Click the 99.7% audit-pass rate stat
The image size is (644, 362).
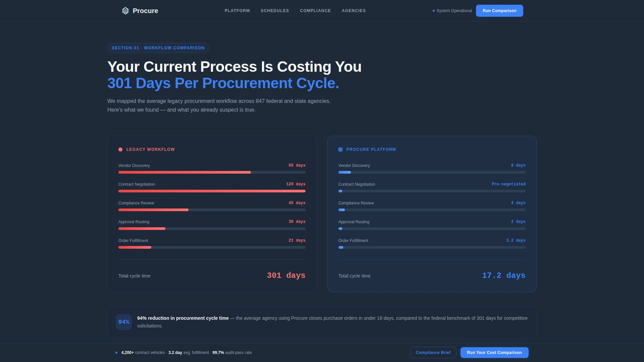point(232,353)
